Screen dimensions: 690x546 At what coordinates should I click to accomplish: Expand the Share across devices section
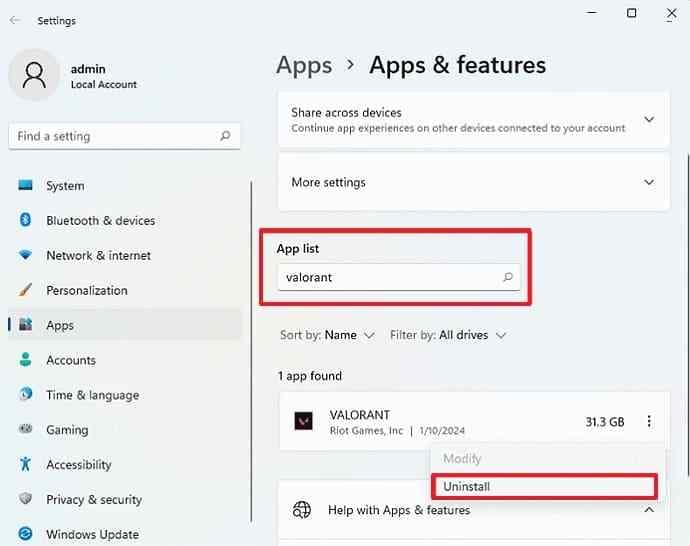(649, 119)
